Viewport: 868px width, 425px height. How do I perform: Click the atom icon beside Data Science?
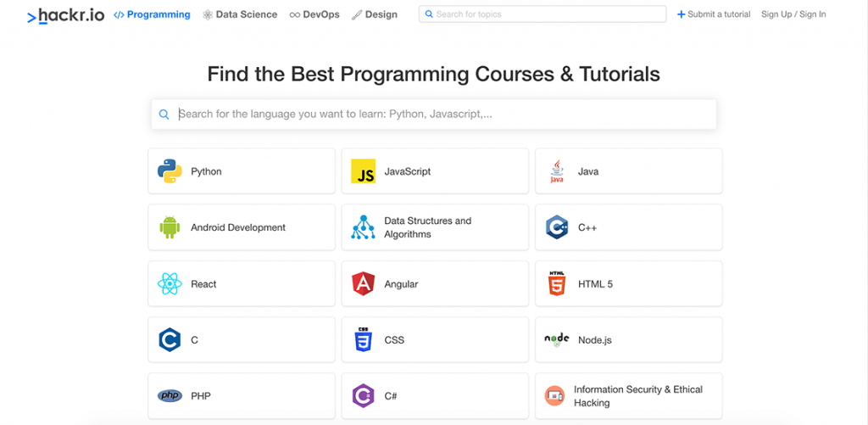(x=208, y=15)
